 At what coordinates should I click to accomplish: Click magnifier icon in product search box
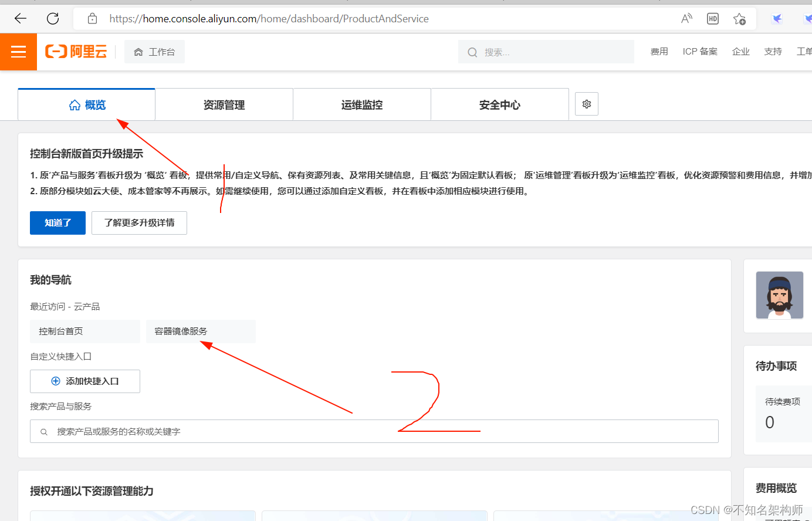(x=44, y=432)
